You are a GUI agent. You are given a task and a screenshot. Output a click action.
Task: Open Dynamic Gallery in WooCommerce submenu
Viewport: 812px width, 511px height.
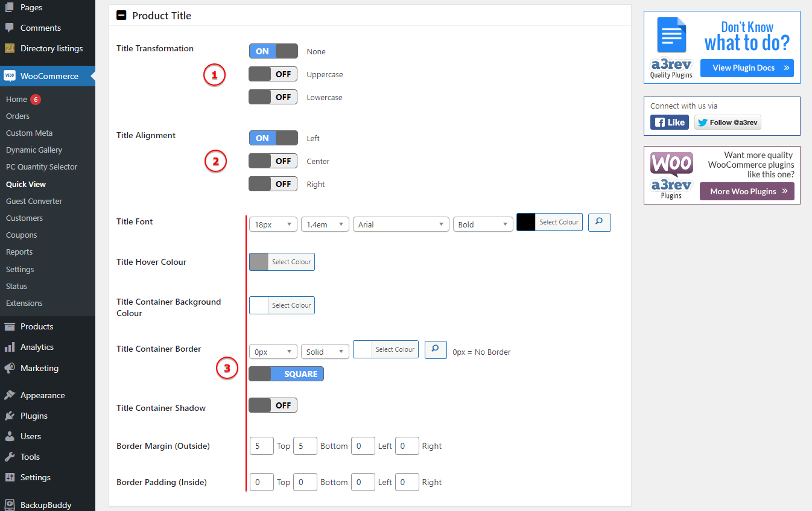click(x=34, y=150)
